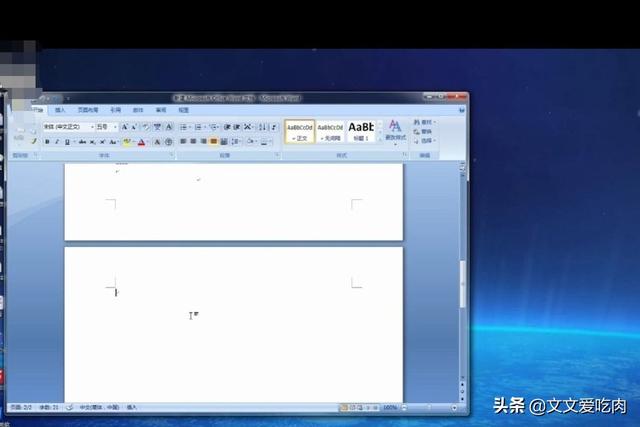Click the character border icon
Image resolution: width=640 pixels, height=427 pixels.
(169, 127)
